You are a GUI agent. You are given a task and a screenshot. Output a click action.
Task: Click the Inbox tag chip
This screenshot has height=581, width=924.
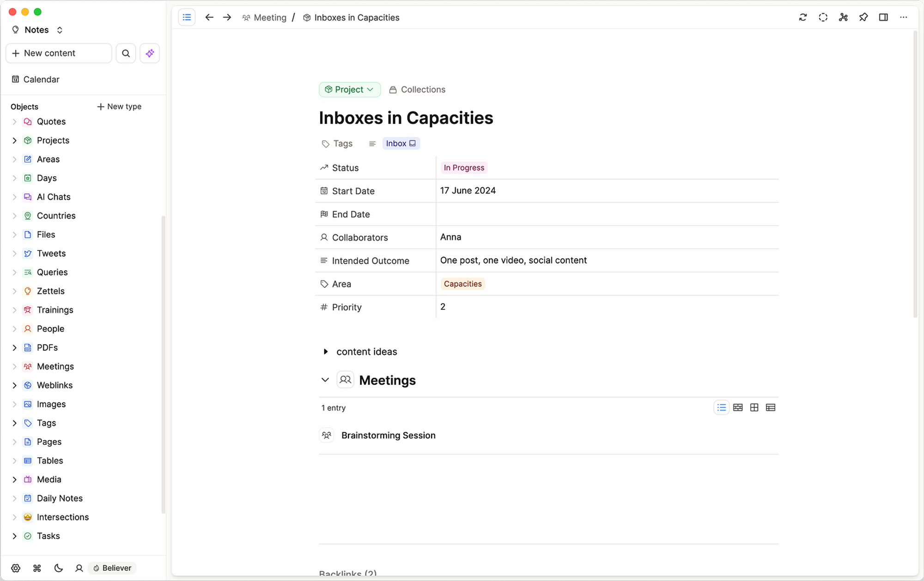(401, 144)
